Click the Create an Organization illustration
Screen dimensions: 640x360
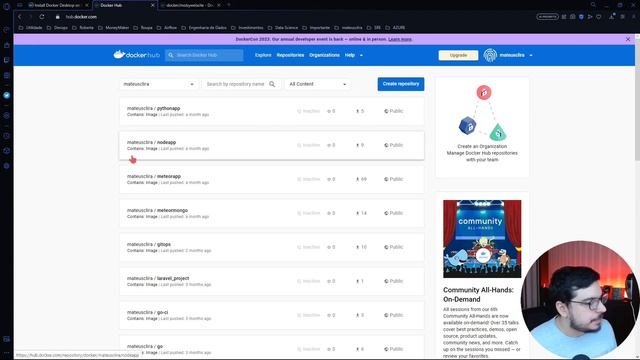(482, 113)
